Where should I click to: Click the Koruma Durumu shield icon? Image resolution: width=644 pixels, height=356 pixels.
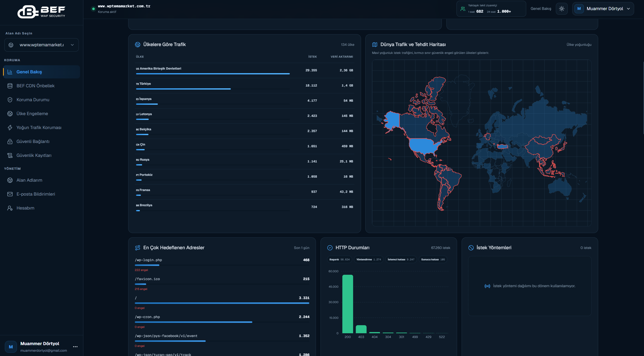tap(10, 100)
